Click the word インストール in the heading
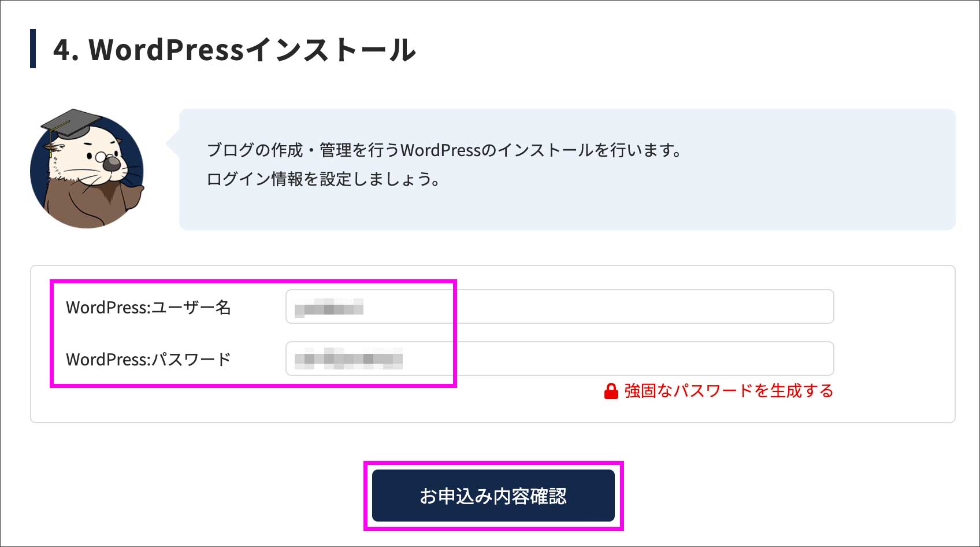 click(331, 50)
